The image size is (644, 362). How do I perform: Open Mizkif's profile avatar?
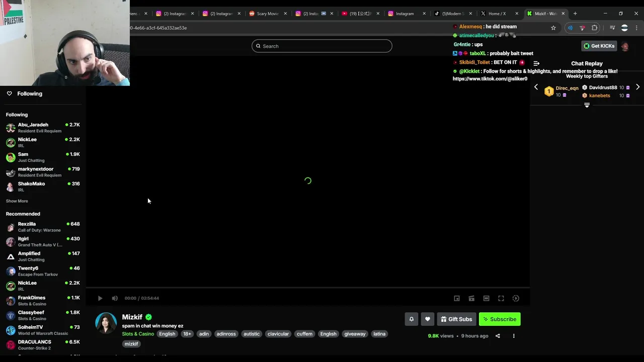[106, 323]
